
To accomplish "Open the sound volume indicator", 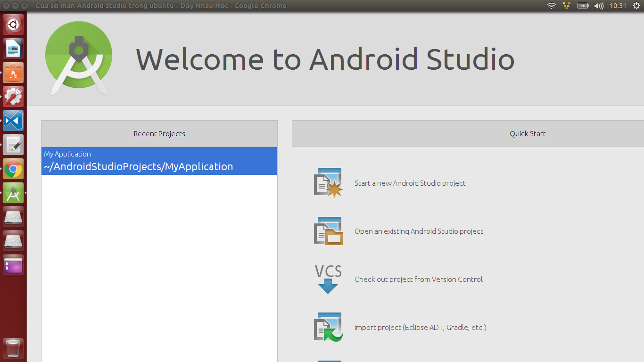I will pos(599,6).
